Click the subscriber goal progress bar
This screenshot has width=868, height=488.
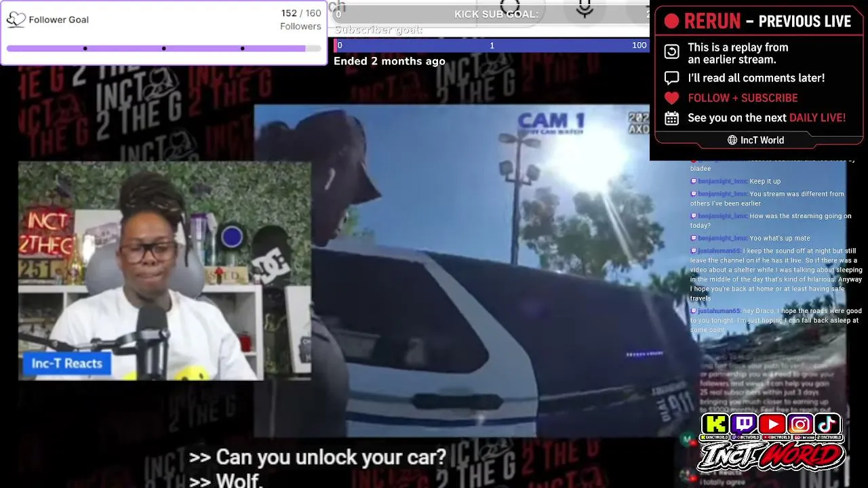click(492, 45)
